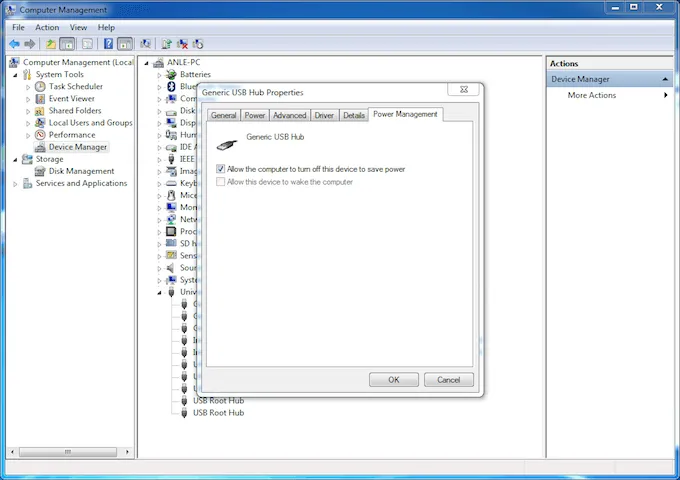
Task: Expand the Services and Applications node
Action: pos(15,184)
